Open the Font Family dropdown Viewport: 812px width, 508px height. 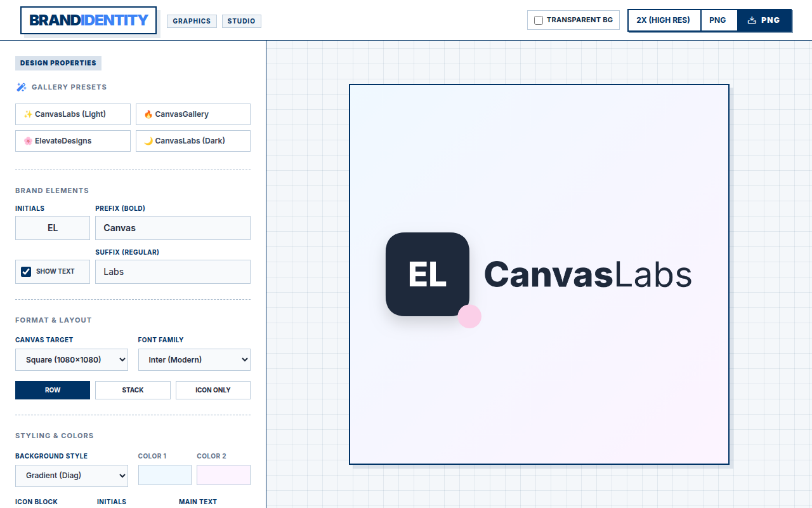pos(194,359)
